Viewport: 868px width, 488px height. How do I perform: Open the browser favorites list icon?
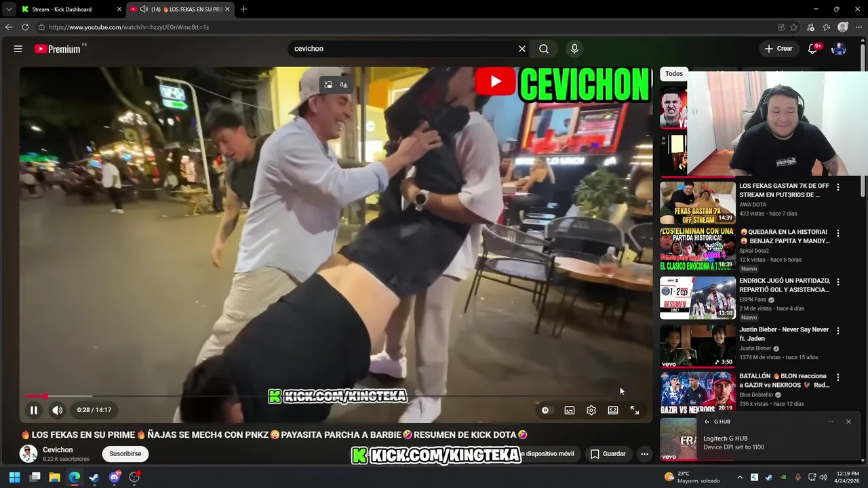click(826, 27)
